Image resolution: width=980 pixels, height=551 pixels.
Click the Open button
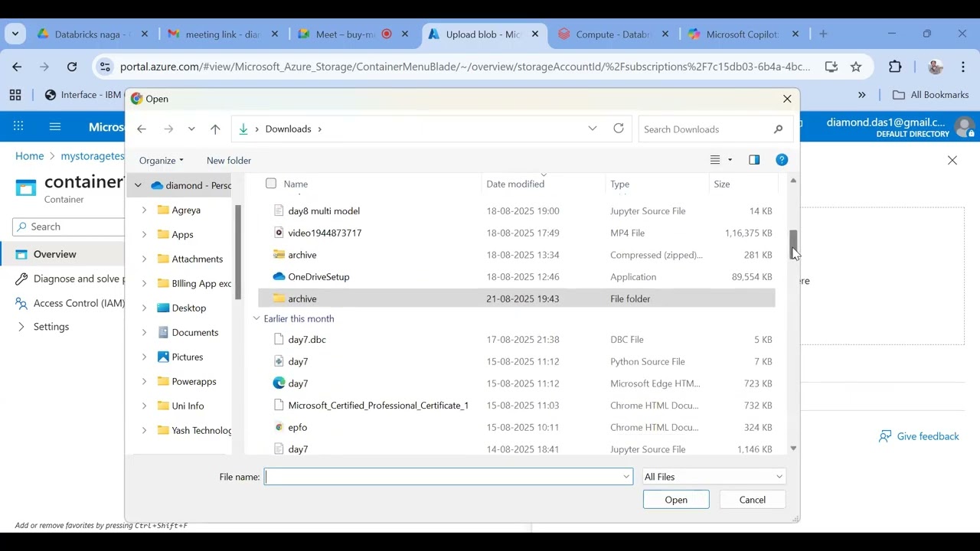(x=676, y=500)
